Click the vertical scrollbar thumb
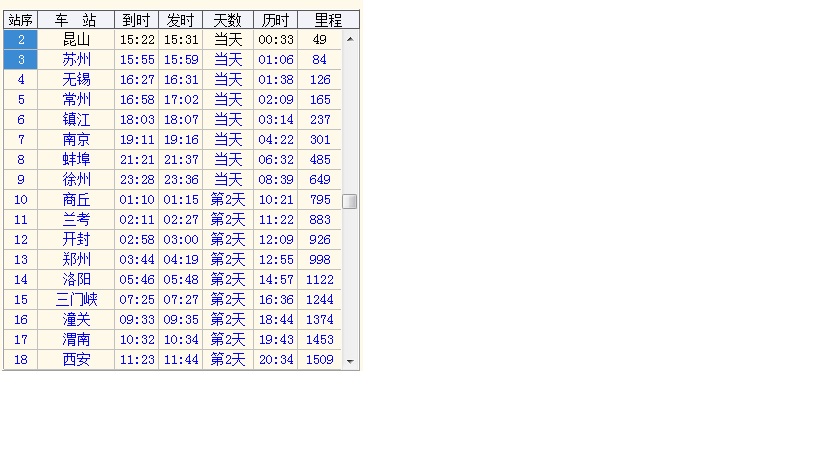This screenshot has width=819, height=460. tap(350, 201)
